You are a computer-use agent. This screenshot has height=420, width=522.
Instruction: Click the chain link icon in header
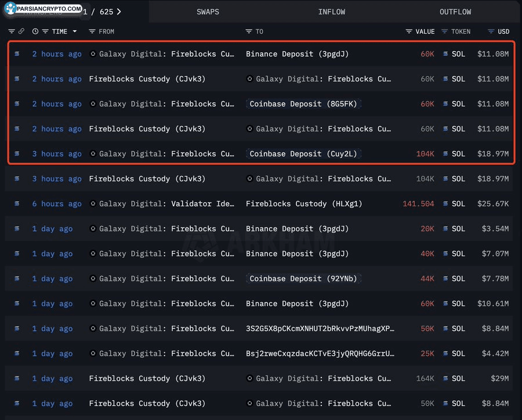point(21,31)
